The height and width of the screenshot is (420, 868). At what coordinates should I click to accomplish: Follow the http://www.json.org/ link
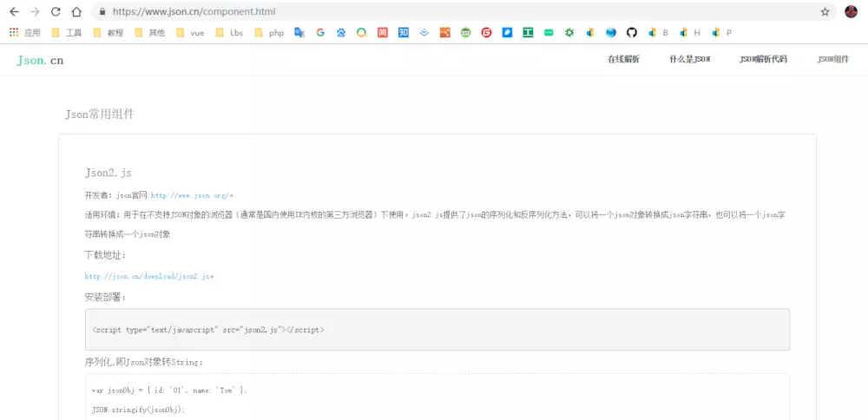pyautogui.click(x=190, y=195)
